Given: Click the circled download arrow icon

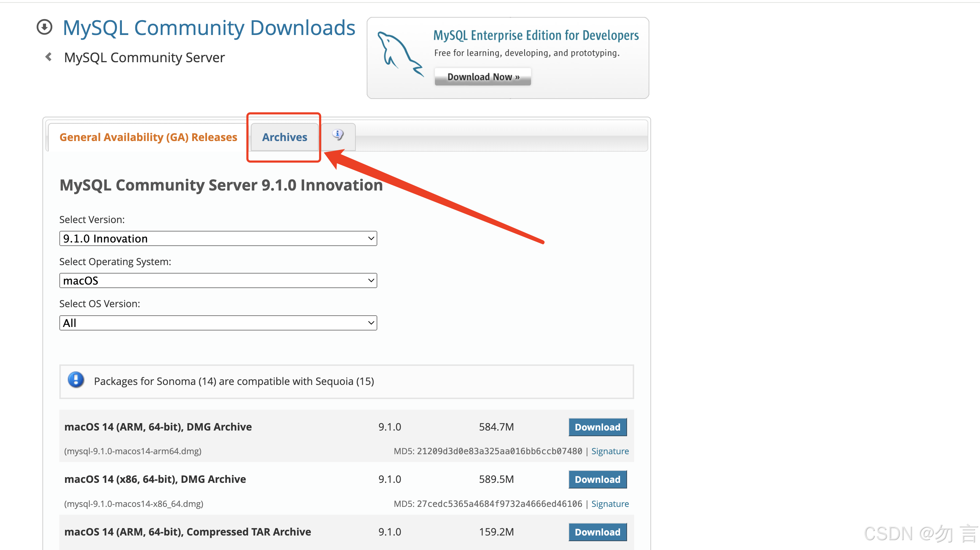Looking at the screenshot, I should click(x=45, y=28).
